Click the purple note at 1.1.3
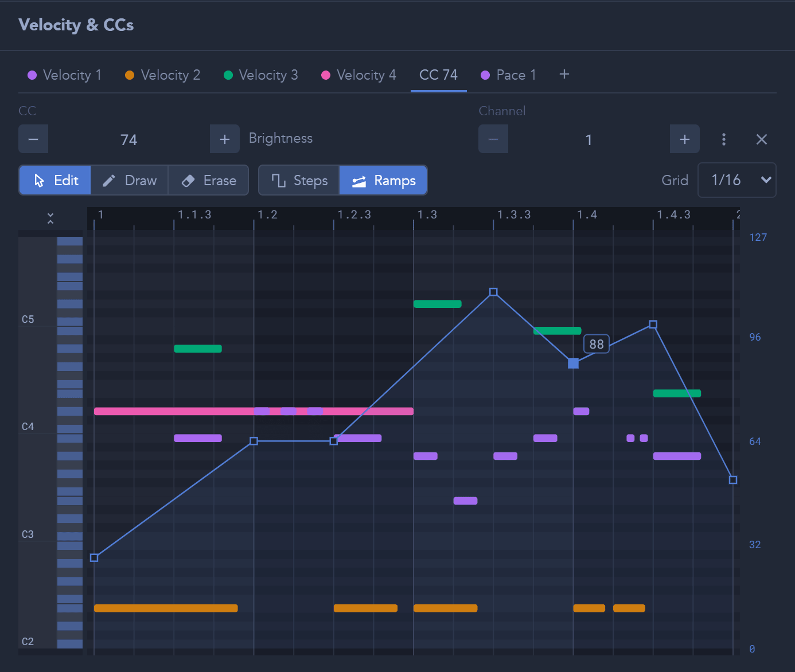 [198, 438]
